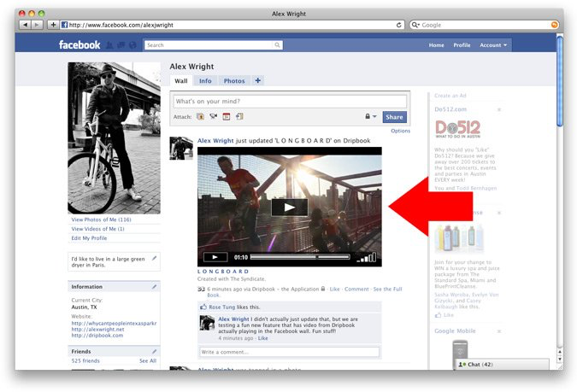577x392 pixels.
Task: Click the add bookmark plus button
Action: pos(53,25)
